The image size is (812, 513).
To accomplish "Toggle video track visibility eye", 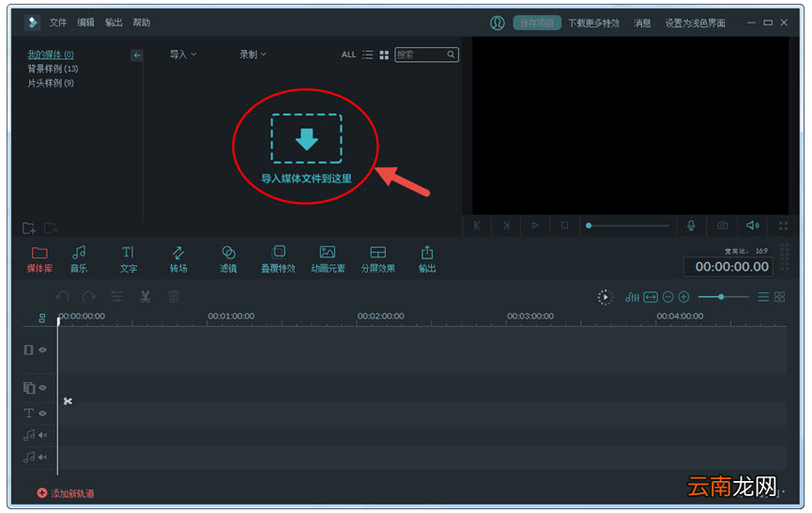I will click(x=42, y=350).
